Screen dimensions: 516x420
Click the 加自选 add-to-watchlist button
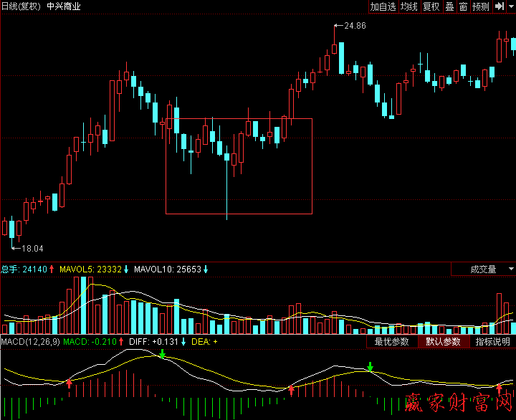(x=383, y=6)
